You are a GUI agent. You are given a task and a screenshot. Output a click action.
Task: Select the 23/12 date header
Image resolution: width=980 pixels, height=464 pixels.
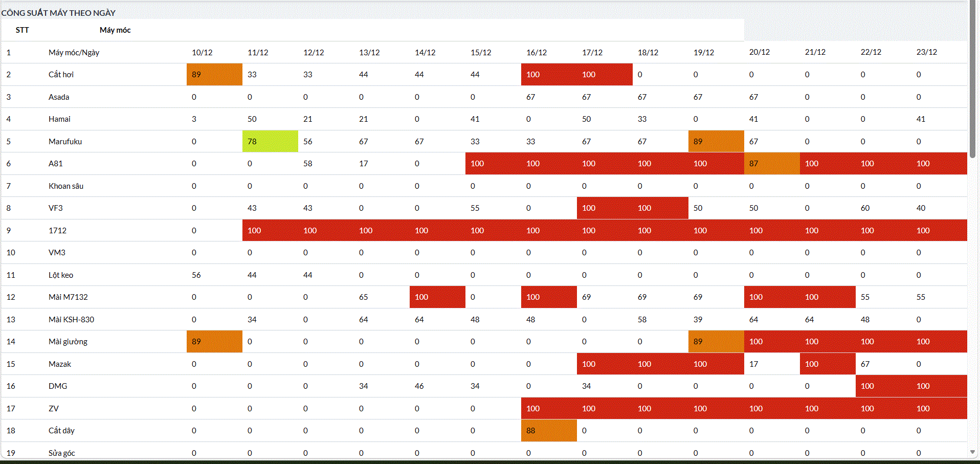pos(926,52)
